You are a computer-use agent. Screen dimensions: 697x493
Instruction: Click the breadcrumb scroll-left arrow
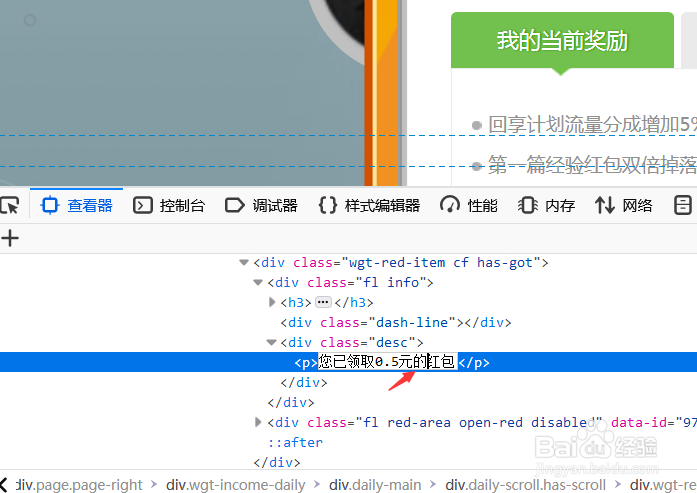coord(4,485)
